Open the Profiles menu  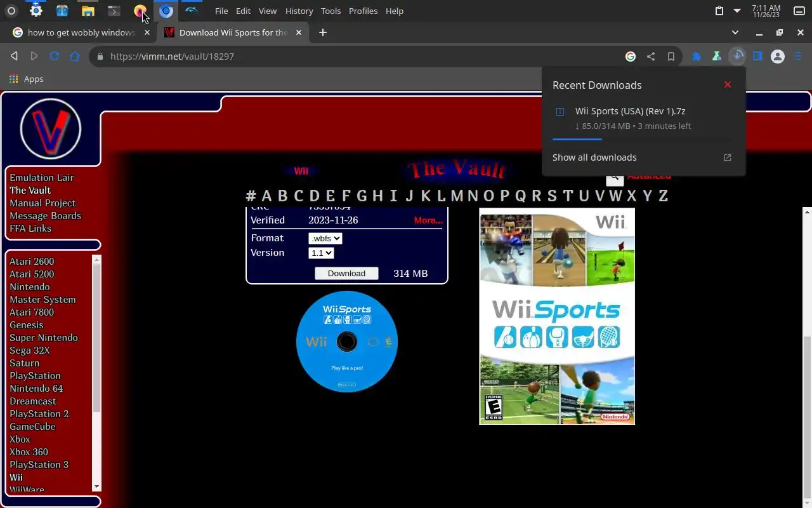click(363, 11)
